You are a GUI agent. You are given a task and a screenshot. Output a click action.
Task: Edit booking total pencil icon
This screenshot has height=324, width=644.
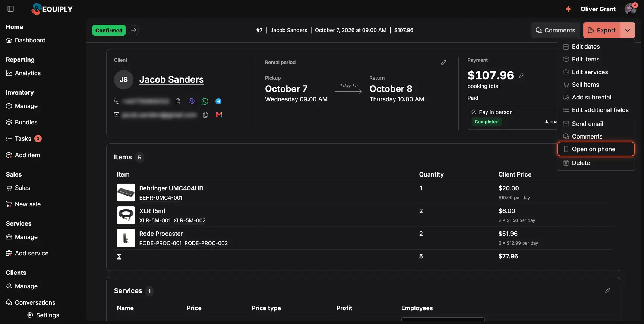[x=521, y=75]
